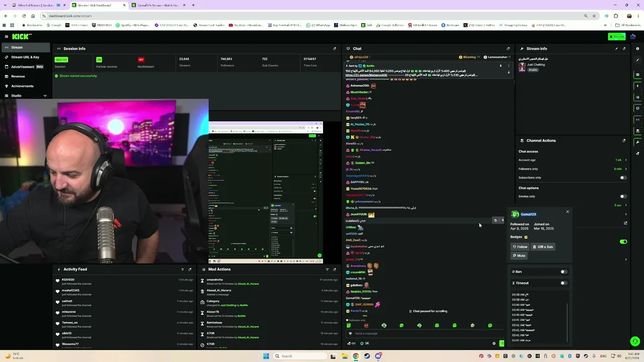The image size is (644, 362).
Task: Click the 23,848 Viewers stat
Action: click(x=184, y=62)
